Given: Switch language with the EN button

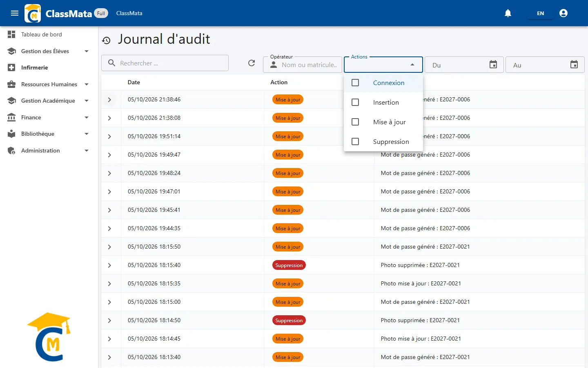Looking at the screenshot, I should [x=541, y=13].
